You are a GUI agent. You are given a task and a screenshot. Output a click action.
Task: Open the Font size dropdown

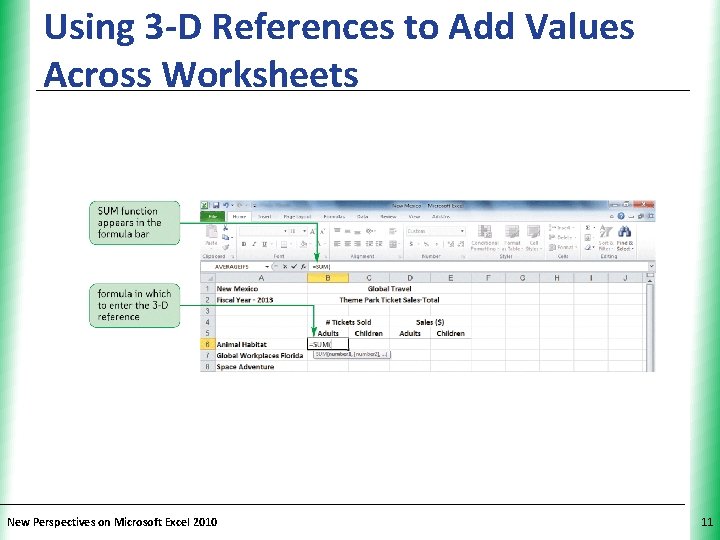(x=304, y=231)
